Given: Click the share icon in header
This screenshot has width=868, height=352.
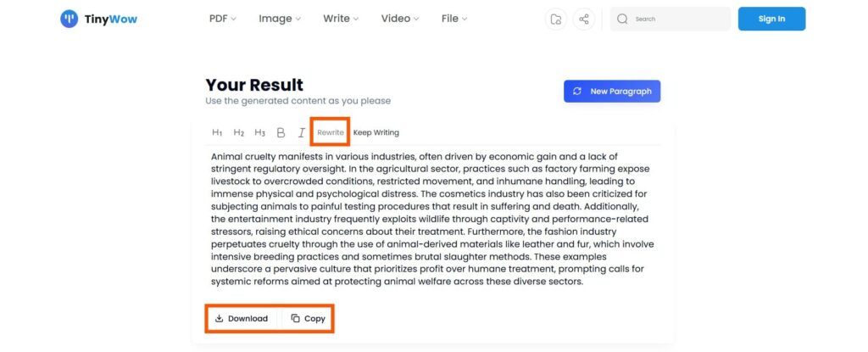Looking at the screenshot, I should click(583, 19).
